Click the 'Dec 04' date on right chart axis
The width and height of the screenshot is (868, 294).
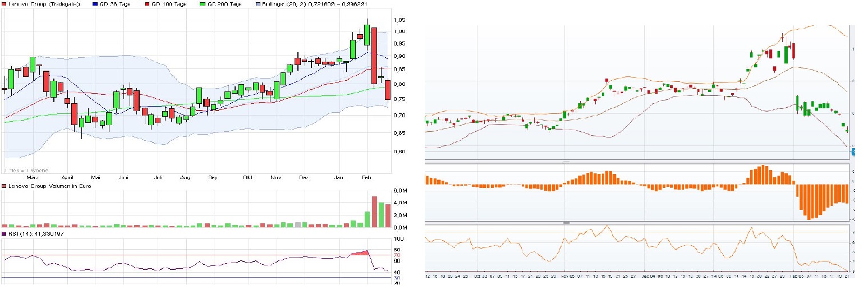650,277
